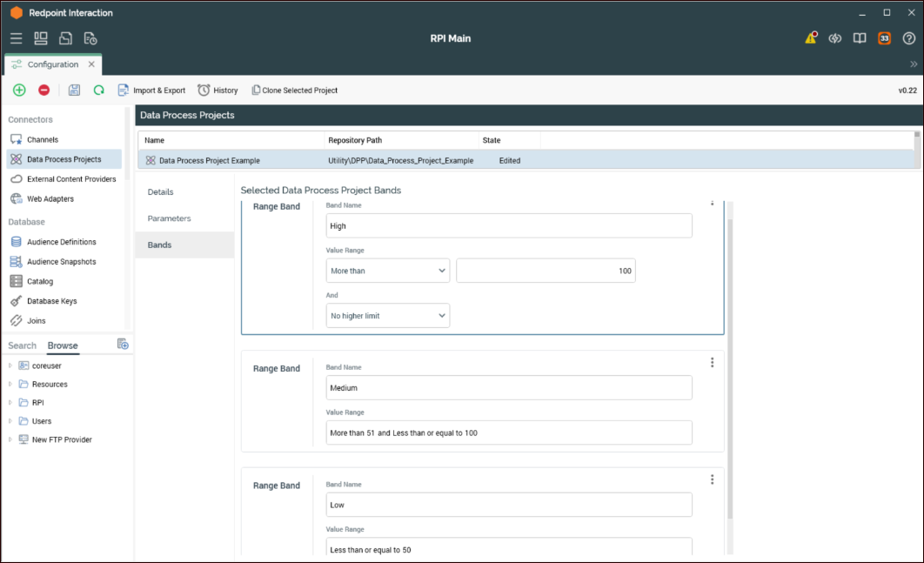The height and width of the screenshot is (563, 924).
Task: Open the More than value range dropdown
Action: (387, 271)
